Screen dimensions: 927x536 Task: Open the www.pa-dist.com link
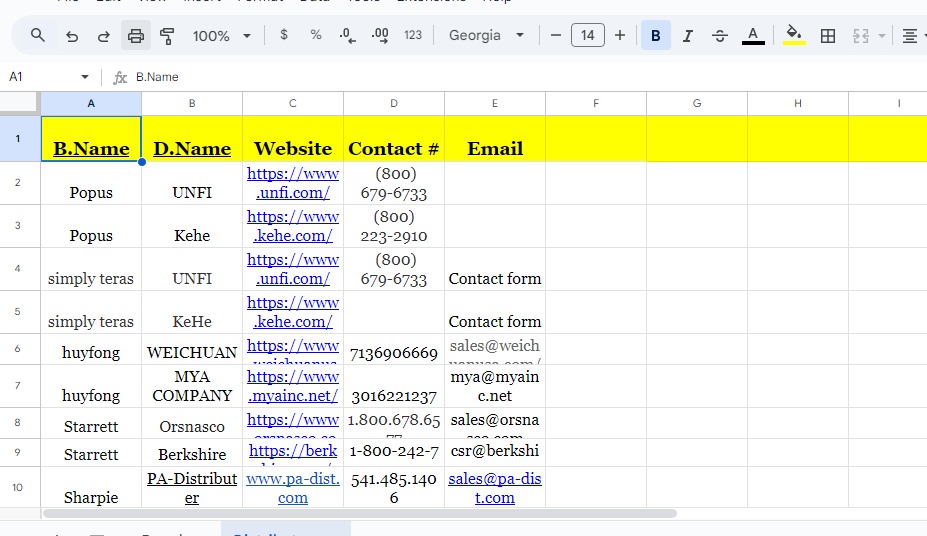[293, 488]
